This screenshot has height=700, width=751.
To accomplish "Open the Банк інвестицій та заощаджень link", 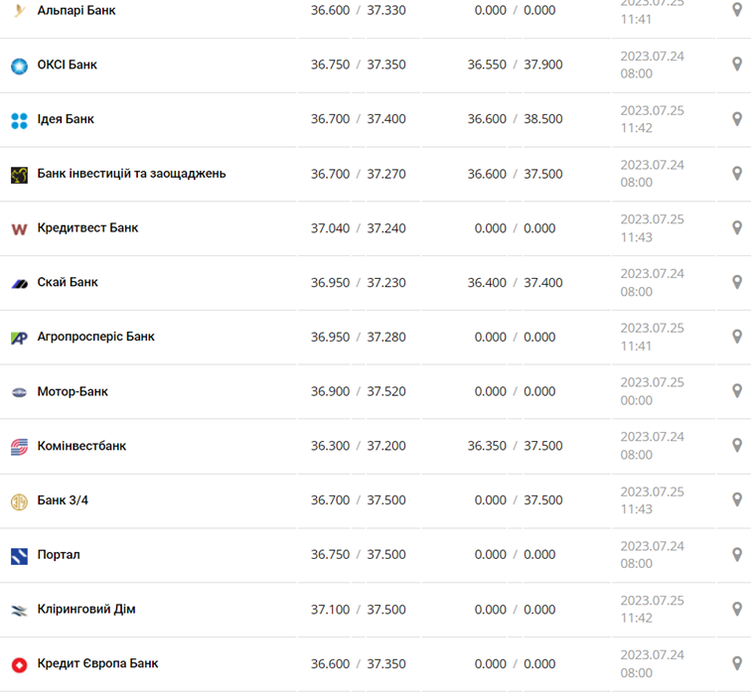I will pyautogui.click(x=131, y=174).
